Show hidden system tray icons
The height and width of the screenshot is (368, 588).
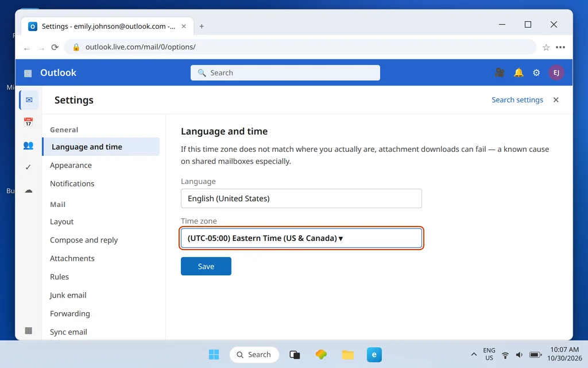point(474,354)
